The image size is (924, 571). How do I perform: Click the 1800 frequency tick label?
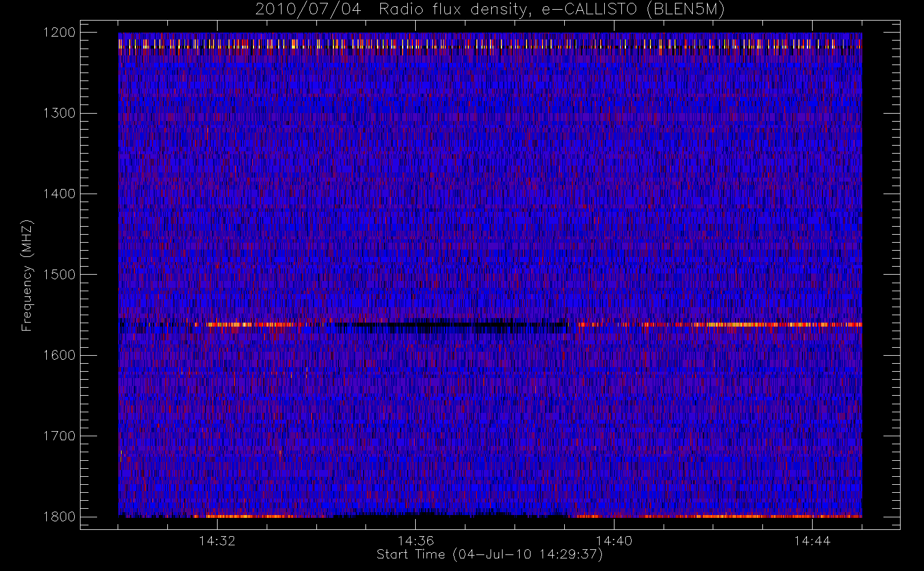[x=59, y=517]
